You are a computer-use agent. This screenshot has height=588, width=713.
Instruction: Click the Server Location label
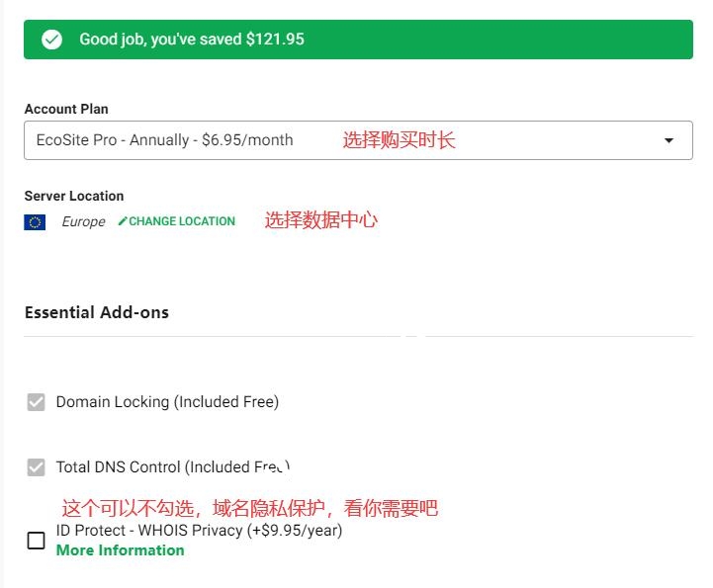(x=74, y=196)
